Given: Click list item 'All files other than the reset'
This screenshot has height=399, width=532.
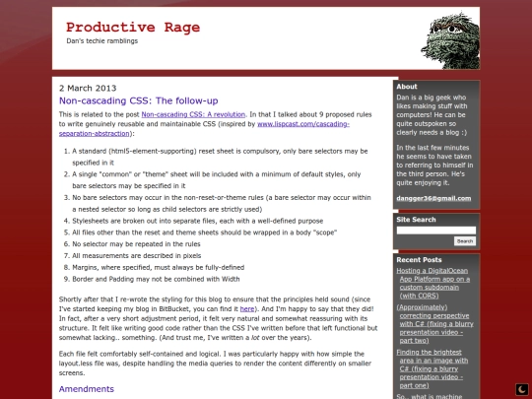Looking at the screenshot, I should [x=204, y=233].
